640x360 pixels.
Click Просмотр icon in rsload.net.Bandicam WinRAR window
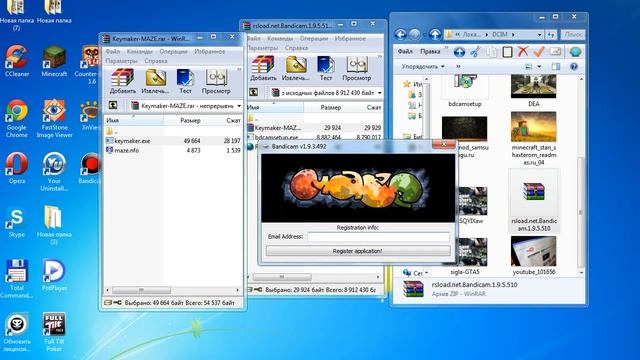click(357, 68)
